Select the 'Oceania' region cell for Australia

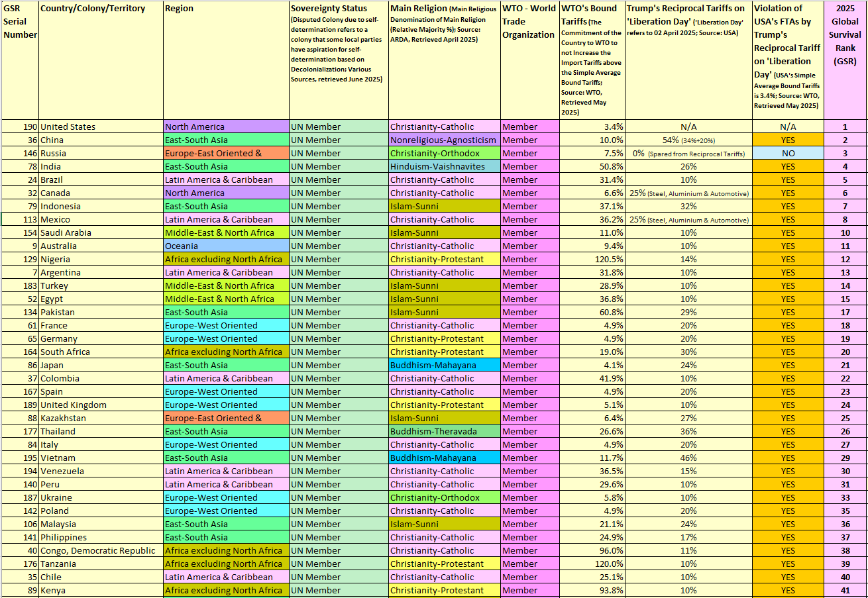[226, 246]
